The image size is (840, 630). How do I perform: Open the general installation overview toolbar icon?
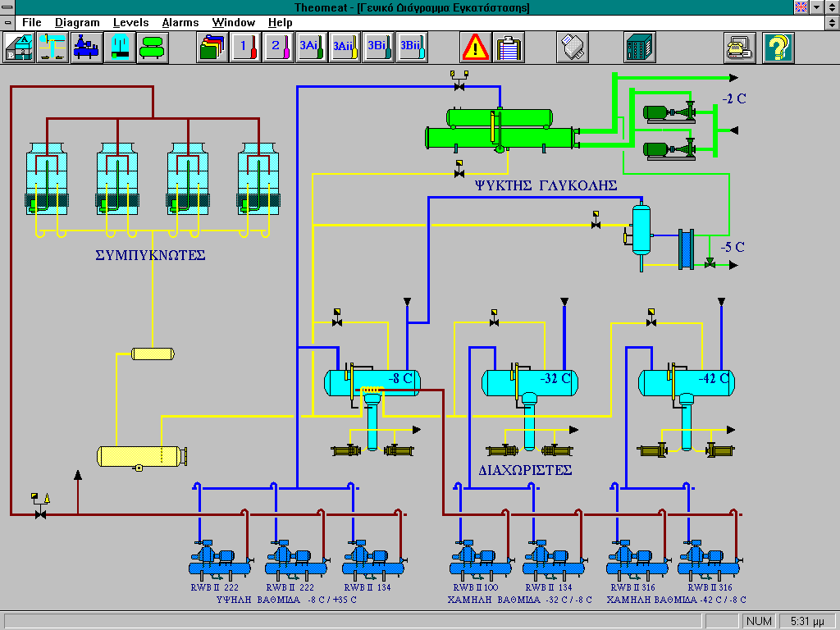(x=20, y=47)
